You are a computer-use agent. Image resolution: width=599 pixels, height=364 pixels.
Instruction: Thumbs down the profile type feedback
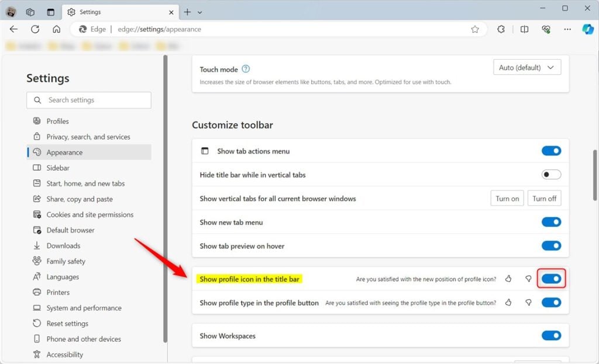(x=528, y=303)
